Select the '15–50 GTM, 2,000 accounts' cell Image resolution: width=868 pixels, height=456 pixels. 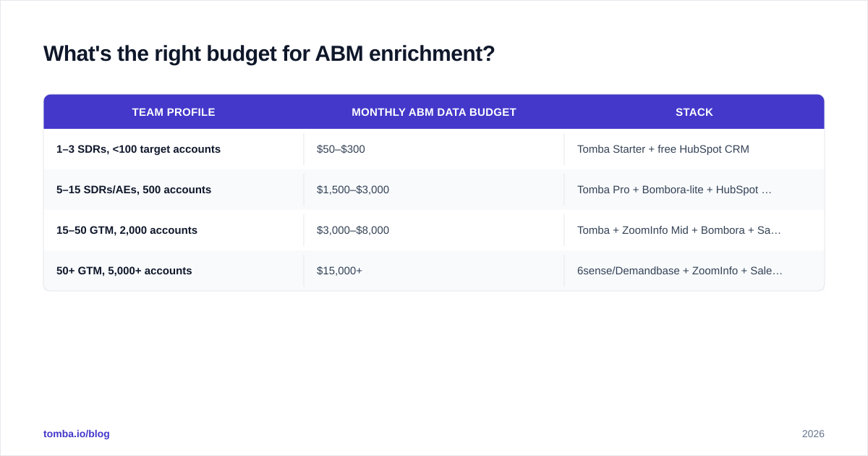coord(174,230)
